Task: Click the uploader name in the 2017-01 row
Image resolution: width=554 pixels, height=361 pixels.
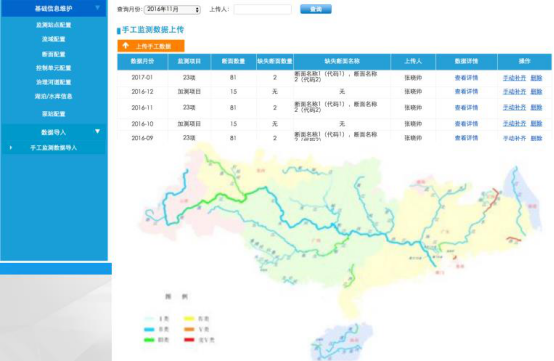Action: [413, 78]
